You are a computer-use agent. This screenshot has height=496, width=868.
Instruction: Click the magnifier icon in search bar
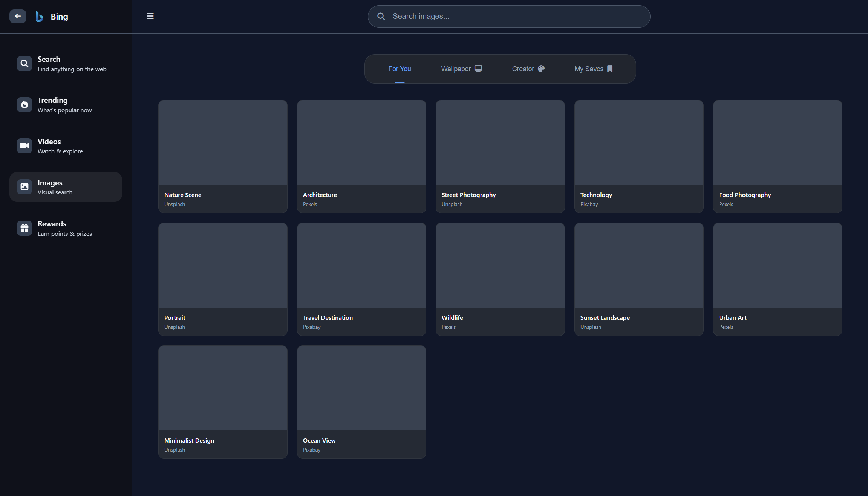381,17
